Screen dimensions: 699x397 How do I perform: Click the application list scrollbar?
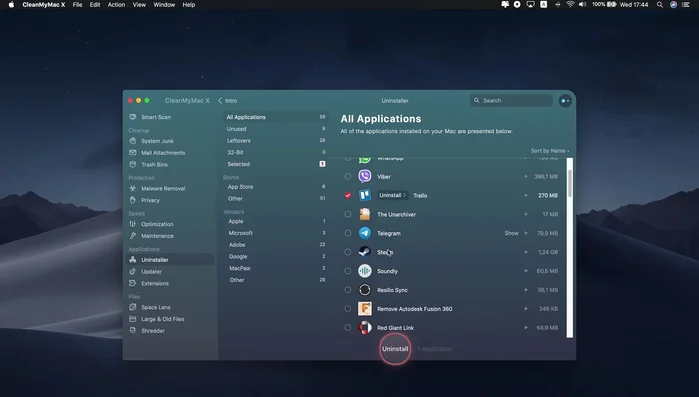570,184
